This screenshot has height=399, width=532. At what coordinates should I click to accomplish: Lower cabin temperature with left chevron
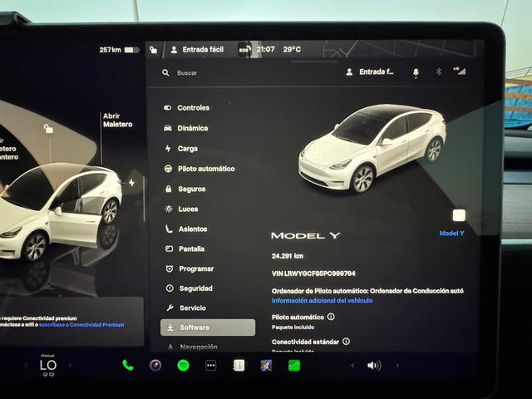point(26,366)
